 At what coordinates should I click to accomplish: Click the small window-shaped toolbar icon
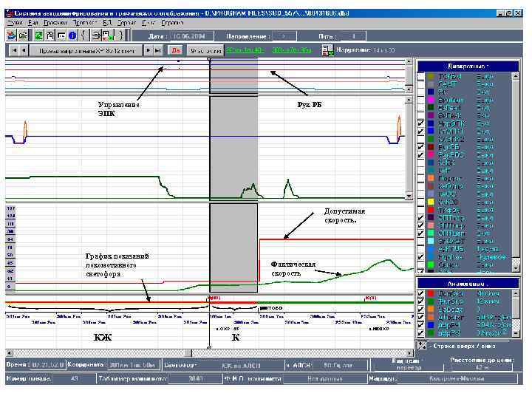click(61, 35)
